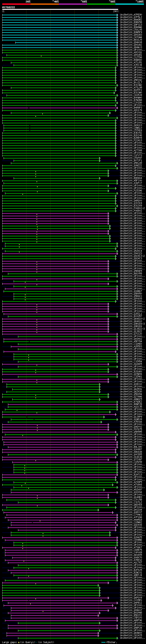Open hit UniRef100_C5XLV5

[131, 30]
